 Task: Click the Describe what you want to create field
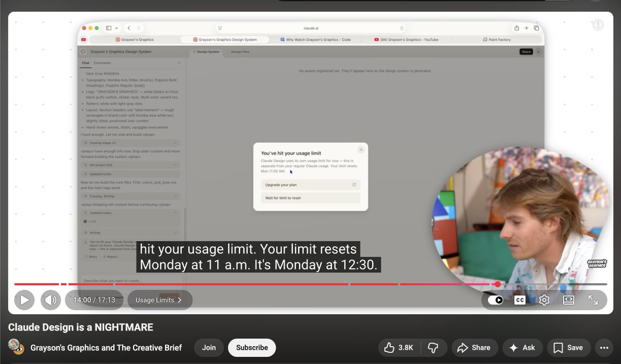[x=130, y=281]
